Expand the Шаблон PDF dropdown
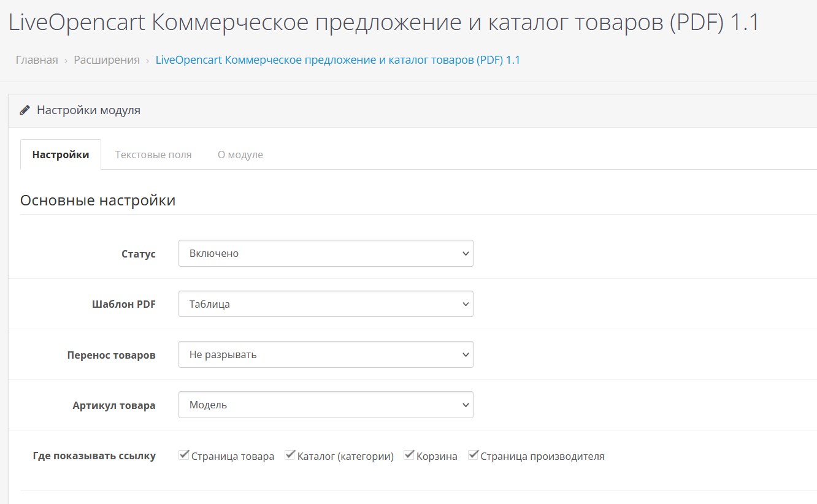Image resolution: width=817 pixels, height=504 pixels. [326, 304]
